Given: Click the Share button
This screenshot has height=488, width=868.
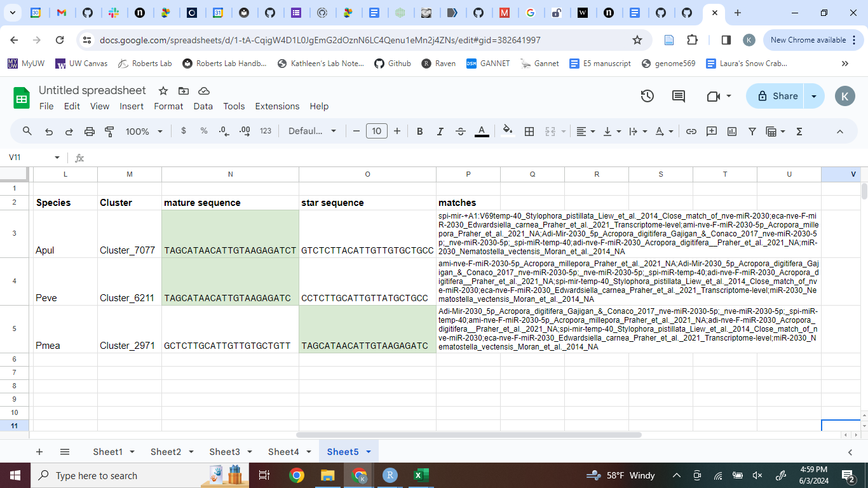Looking at the screenshot, I should point(777,97).
